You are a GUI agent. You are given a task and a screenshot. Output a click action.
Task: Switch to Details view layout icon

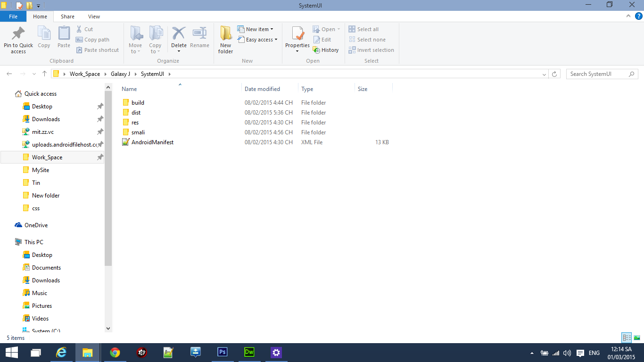coord(627,337)
